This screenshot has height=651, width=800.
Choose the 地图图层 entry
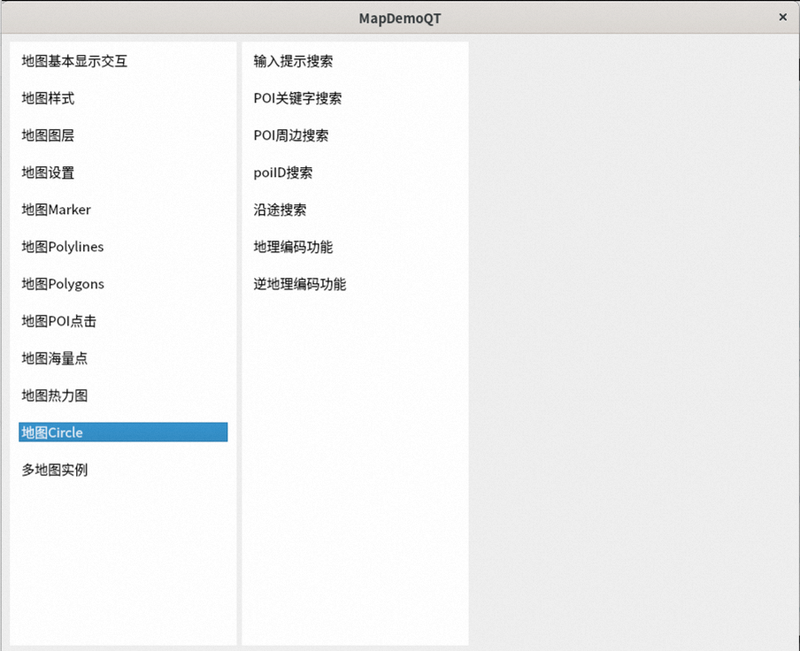[123, 136]
